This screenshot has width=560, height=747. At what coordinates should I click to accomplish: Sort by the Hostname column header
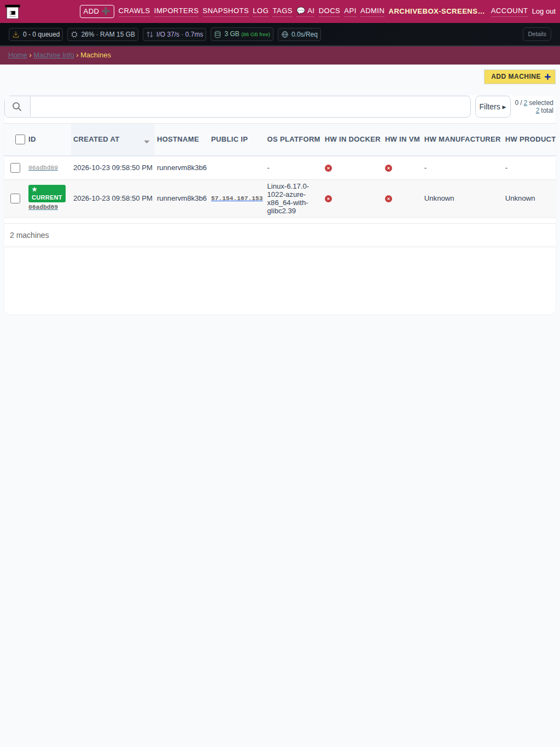pos(178,139)
